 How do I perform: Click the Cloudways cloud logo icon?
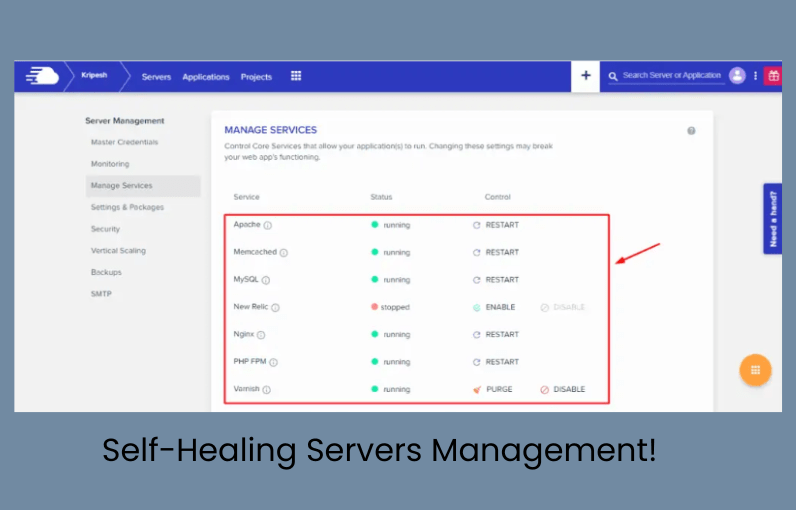[x=42, y=76]
